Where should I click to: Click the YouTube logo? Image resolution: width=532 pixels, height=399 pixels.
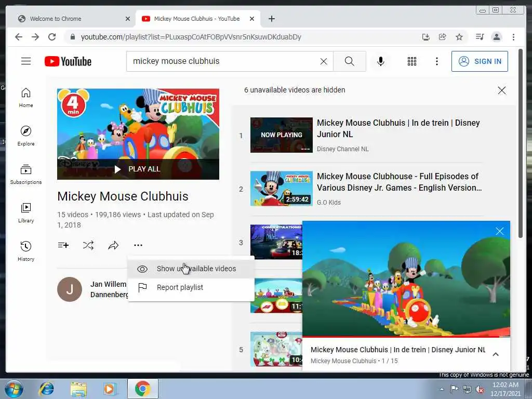point(68,61)
